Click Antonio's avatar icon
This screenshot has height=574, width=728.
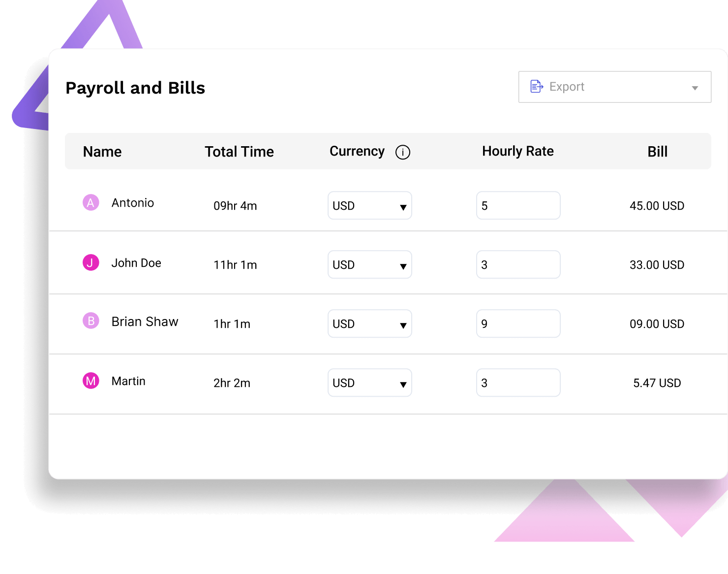pyautogui.click(x=91, y=202)
